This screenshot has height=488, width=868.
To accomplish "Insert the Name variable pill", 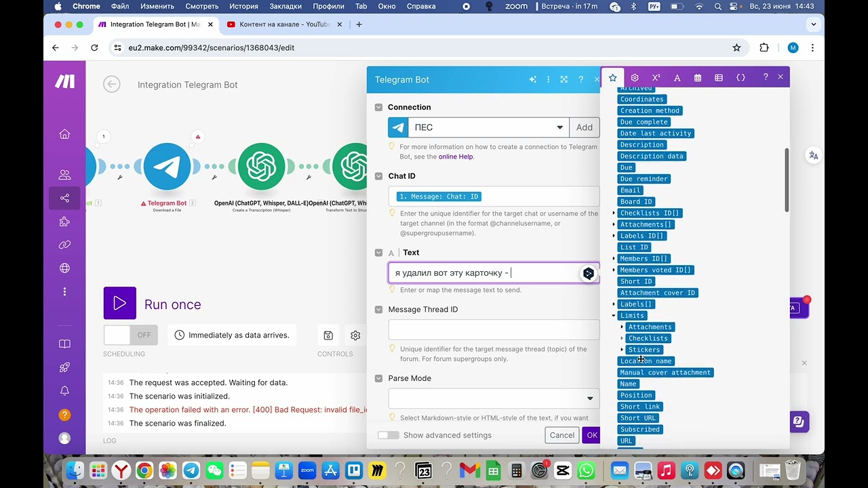I will coord(629,384).
